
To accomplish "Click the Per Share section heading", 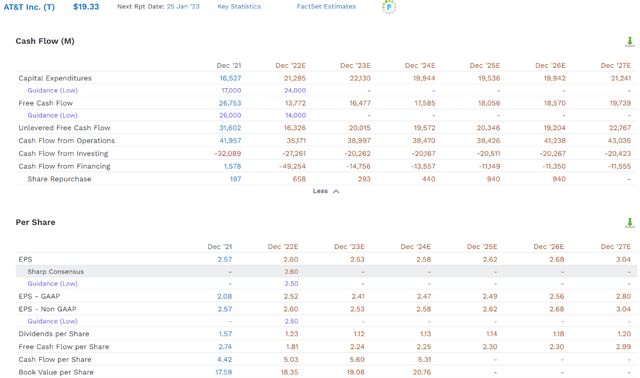I will click(x=36, y=222).
